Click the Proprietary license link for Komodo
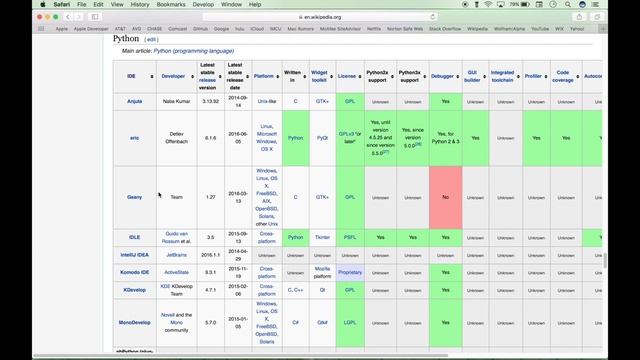Screen dimensions: 640x360 [x=350, y=272]
